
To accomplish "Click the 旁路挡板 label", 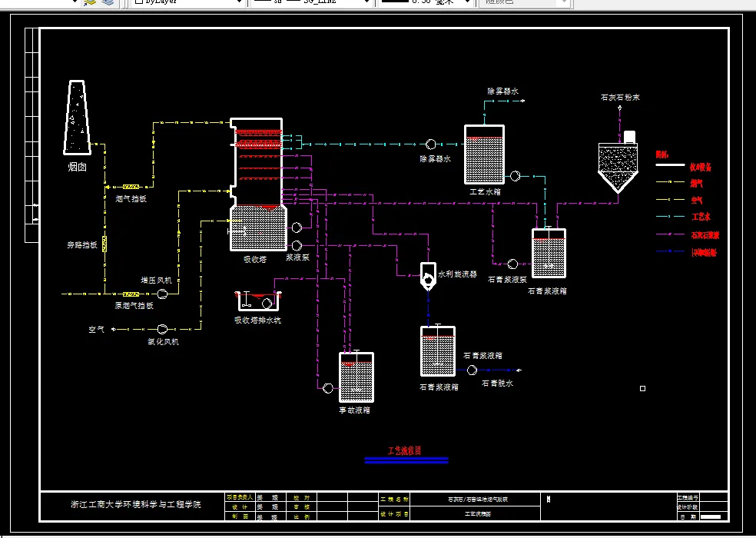I will [x=82, y=245].
